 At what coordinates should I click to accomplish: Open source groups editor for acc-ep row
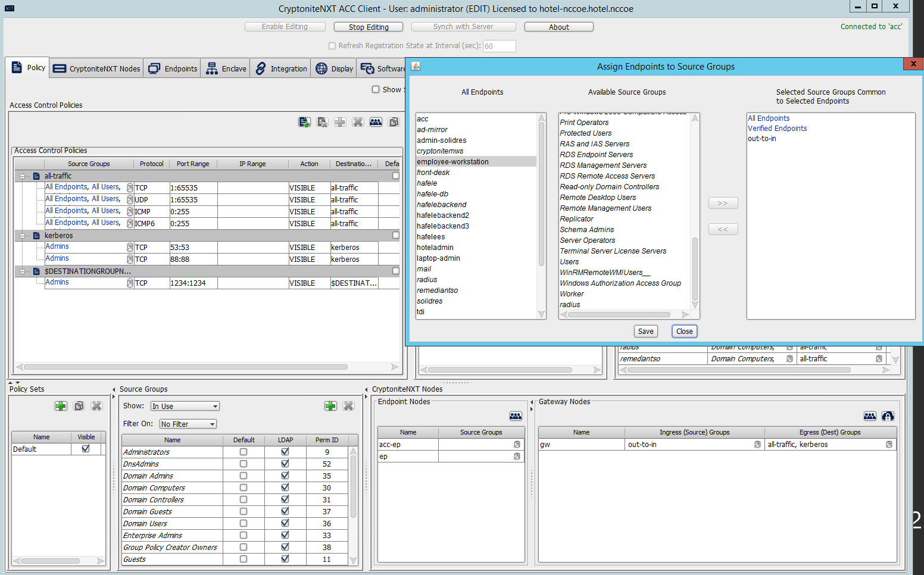[517, 445]
